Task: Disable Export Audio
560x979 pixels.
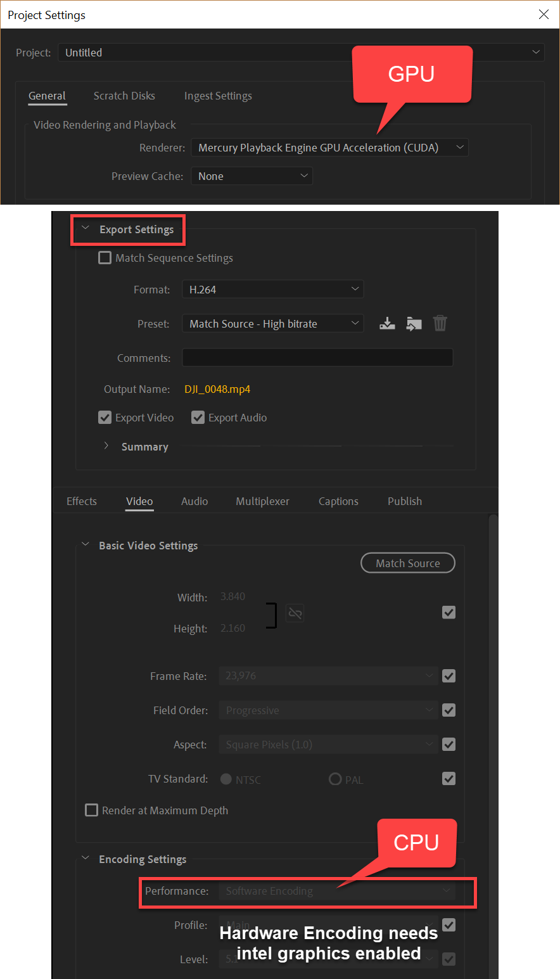Action: (x=198, y=417)
